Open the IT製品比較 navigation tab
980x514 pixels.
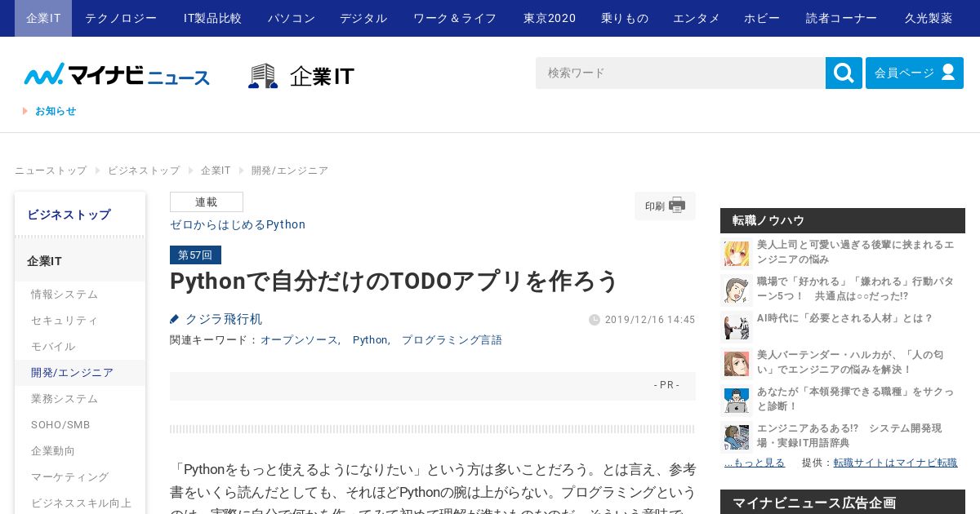pos(212,18)
